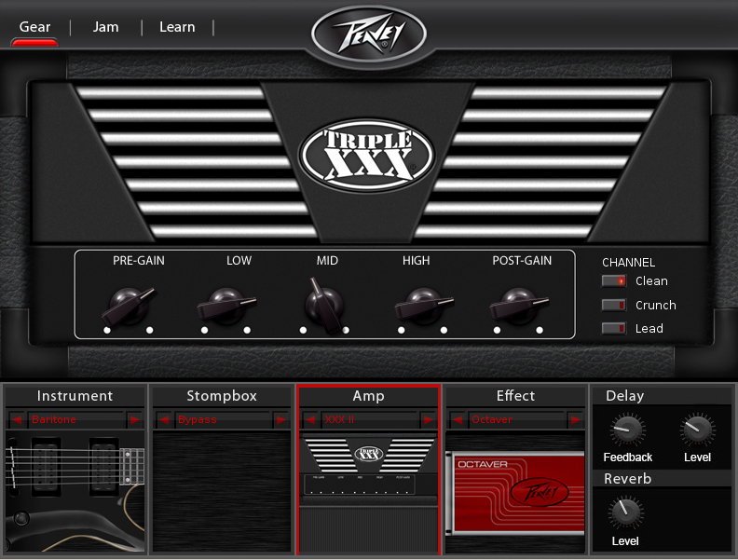Screen dimensions: 738x560
Task: Click the Triple XXX amp emblem
Action: click(x=366, y=156)
